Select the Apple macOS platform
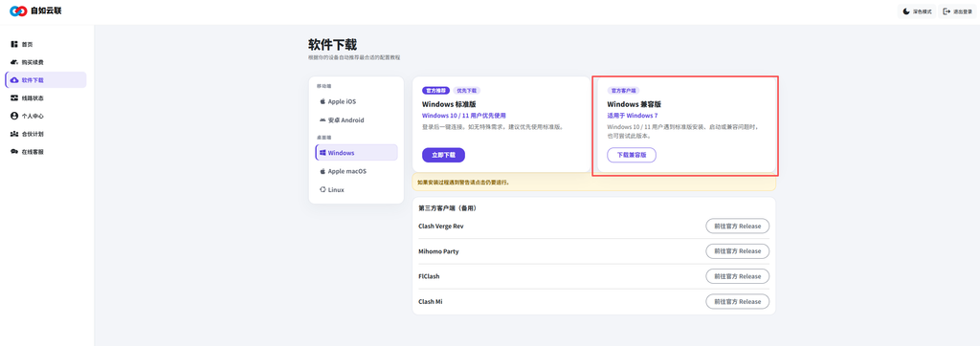The image size is (980, 346). coord(356,171)
